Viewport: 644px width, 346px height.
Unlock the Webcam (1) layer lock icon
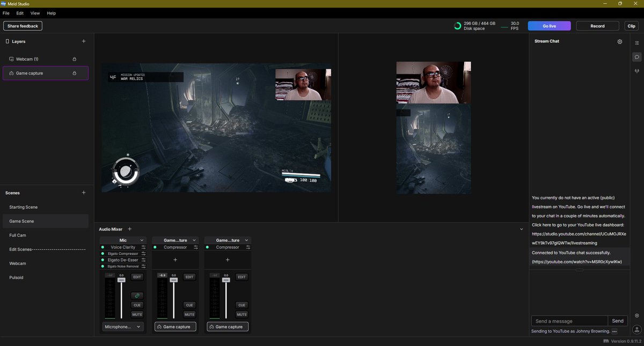(x=74, y=59)
